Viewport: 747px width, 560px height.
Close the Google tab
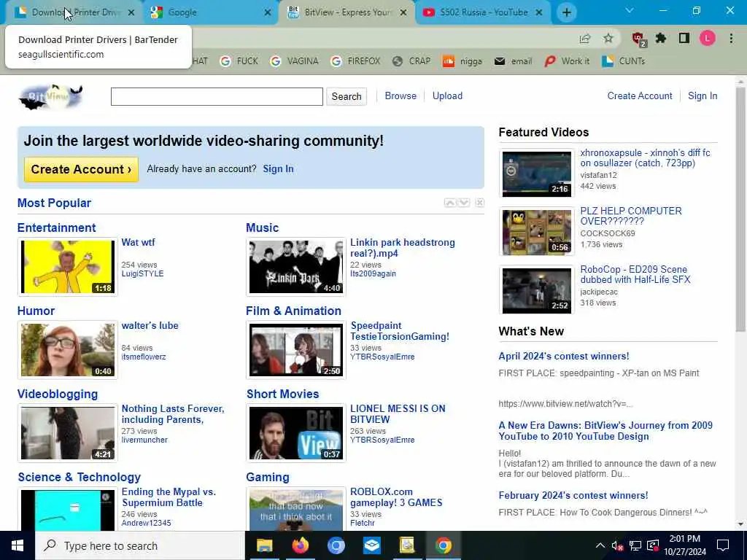[267, 12]
